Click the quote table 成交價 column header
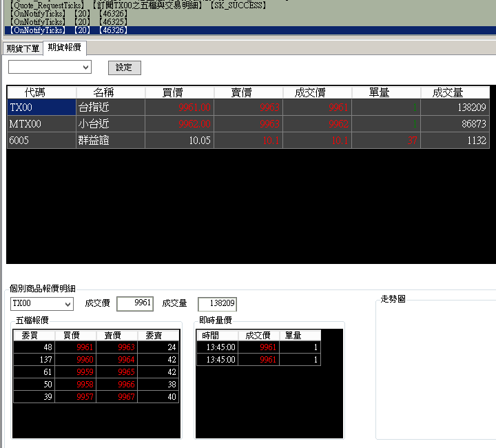The height and width of the screenshot is (448, 496). click(x=318, y=92)
